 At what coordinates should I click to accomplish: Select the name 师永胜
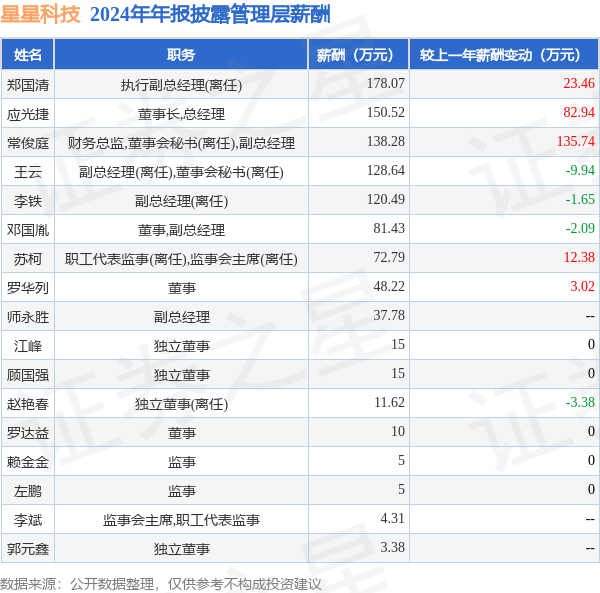click(x=28, y=317)
